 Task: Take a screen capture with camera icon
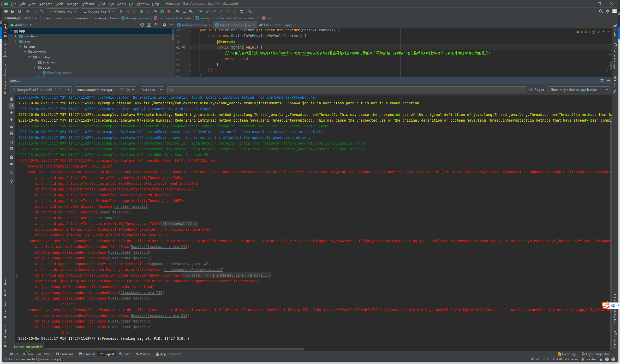(x=11, y=157)
